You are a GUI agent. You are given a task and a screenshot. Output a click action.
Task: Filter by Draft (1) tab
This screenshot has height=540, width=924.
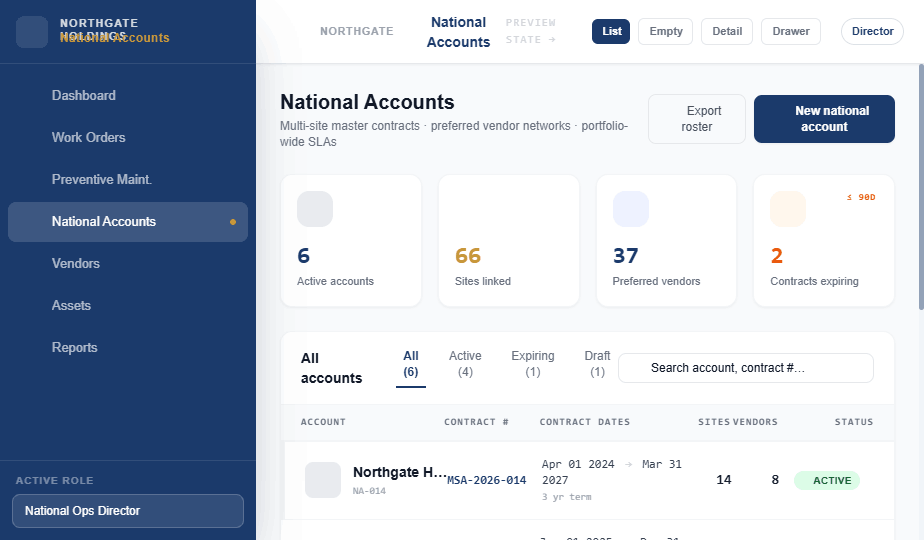(597, 364)
